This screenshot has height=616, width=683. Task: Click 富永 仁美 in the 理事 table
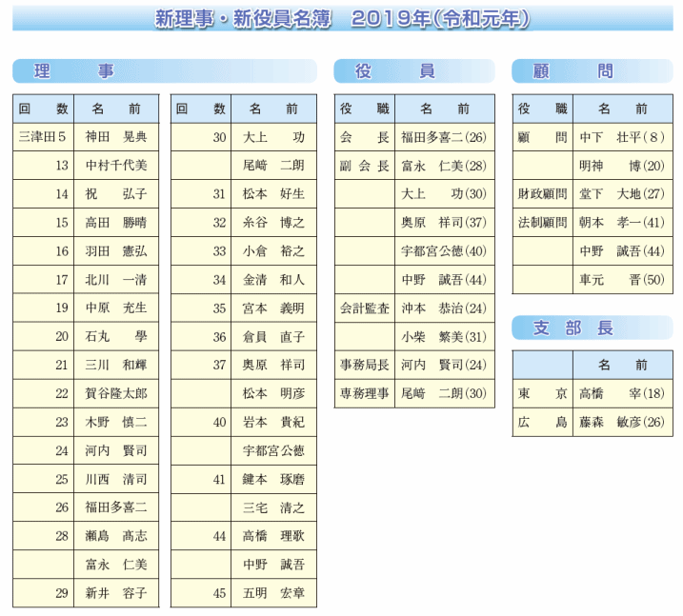pyautogui.click(x=116, y=565)
